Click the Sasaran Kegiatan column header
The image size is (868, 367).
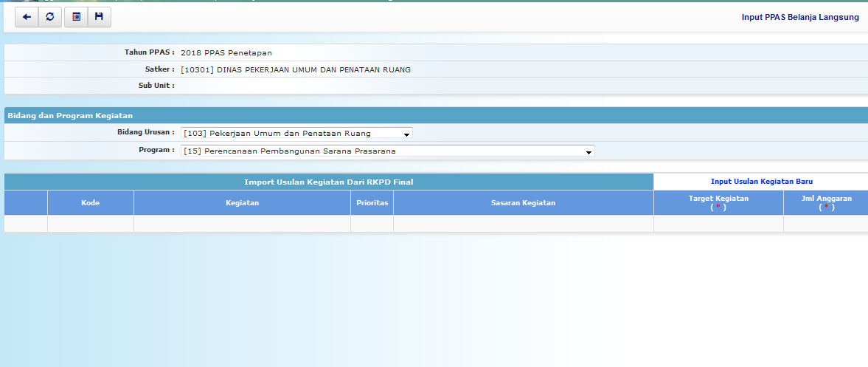[523, 203]
